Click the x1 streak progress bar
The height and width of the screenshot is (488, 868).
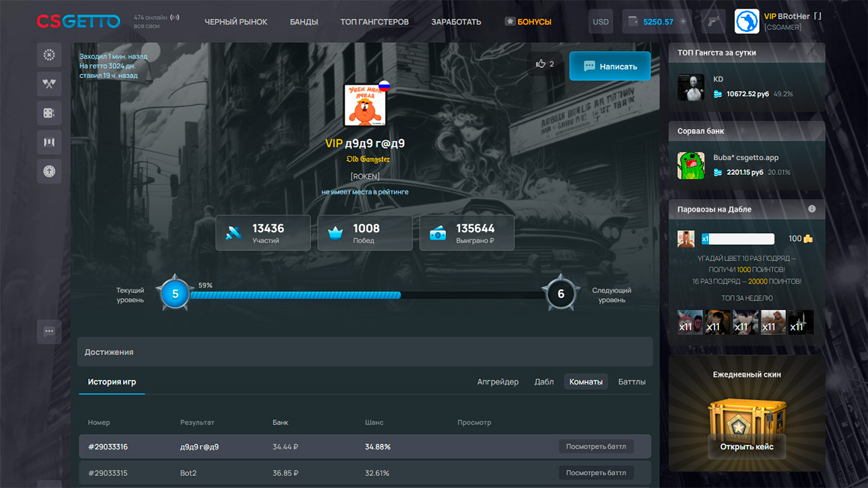click(x=737, y=239)
